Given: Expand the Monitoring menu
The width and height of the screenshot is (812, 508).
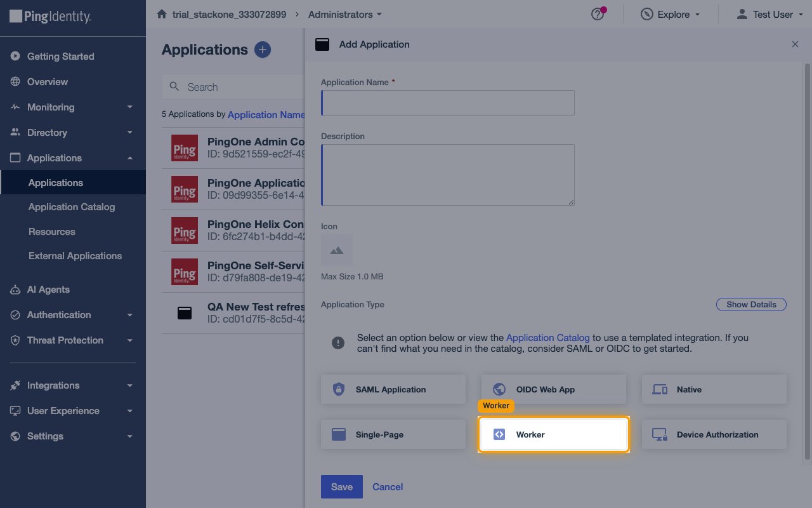Looking at the screenshot, I should [x=129, y=107].
